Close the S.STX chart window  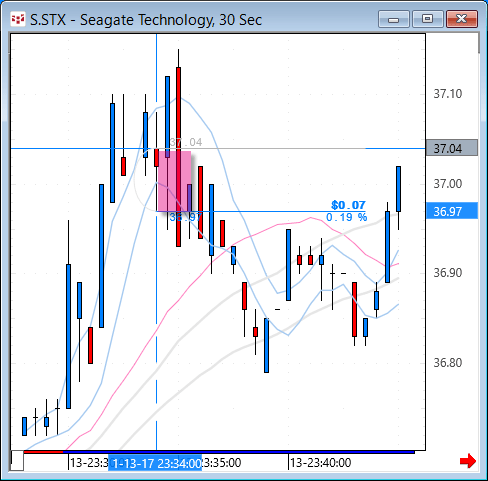[462, 19]
